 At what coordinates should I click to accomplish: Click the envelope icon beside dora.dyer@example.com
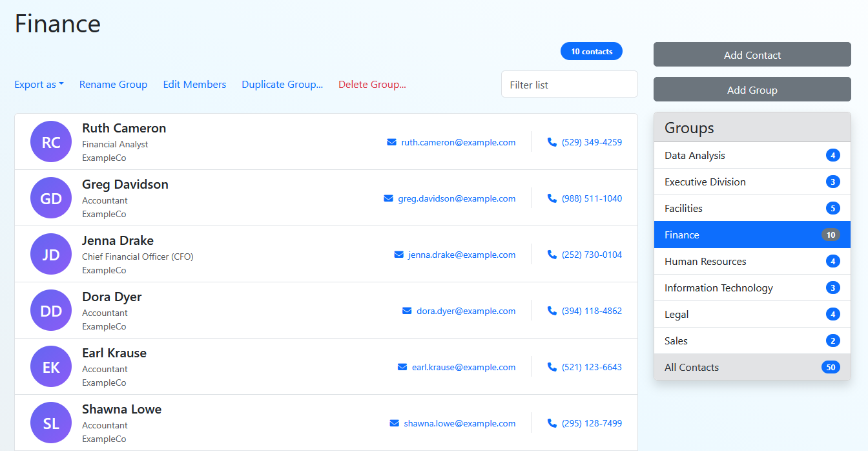(407, 311)
